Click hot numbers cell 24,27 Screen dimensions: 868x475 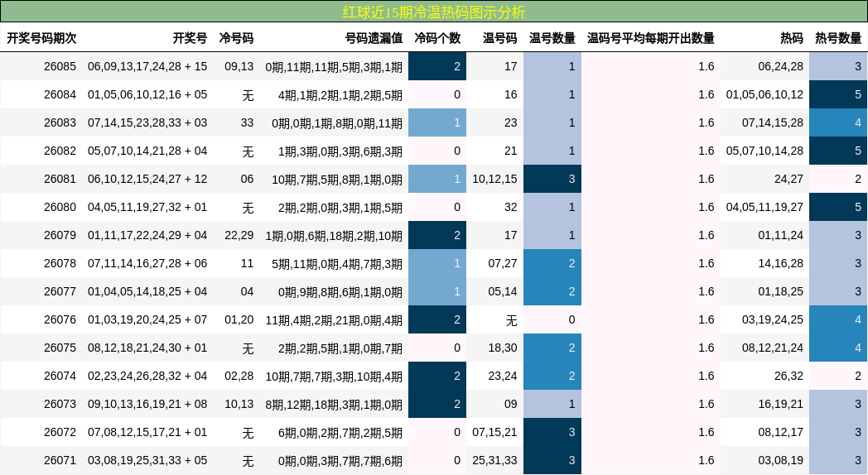pos(788,180)
